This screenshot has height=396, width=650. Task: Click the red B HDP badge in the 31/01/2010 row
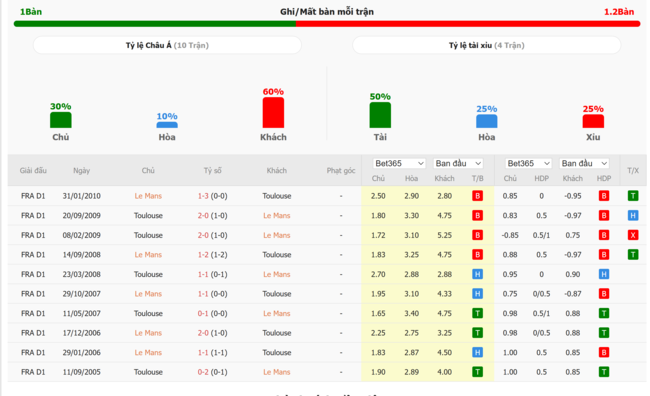click(x=604, y=196)
